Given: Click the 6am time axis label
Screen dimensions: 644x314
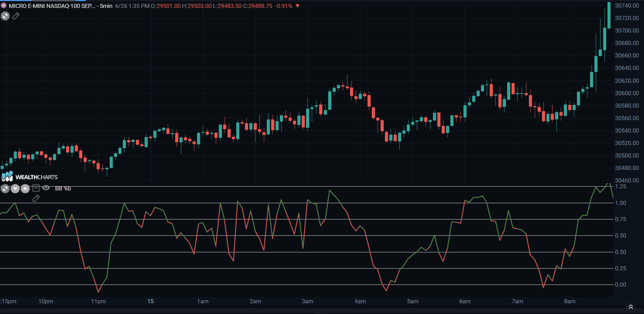Looking at the screenshot, I should (x=465, y=301).
